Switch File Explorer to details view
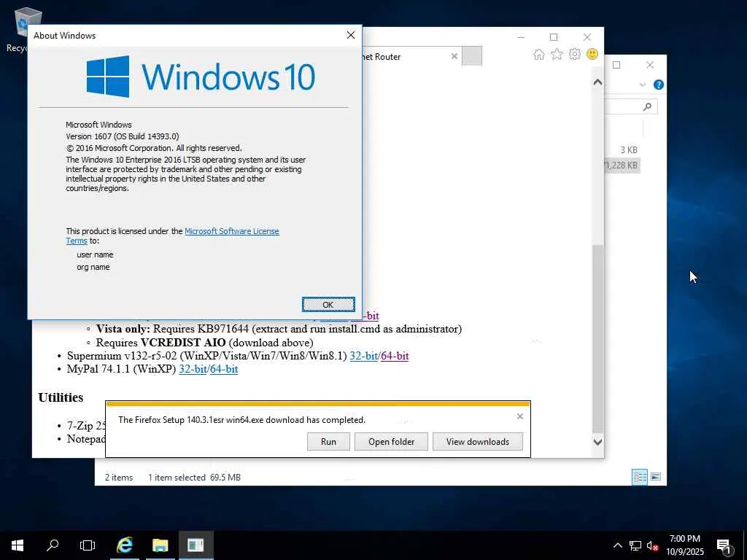747x560 pixels. pos(639,477)
